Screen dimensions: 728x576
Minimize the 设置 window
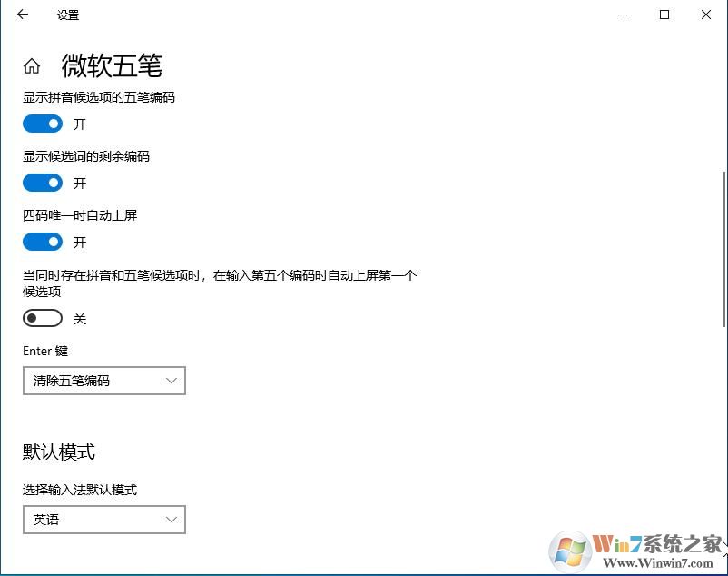coord(623,15)
